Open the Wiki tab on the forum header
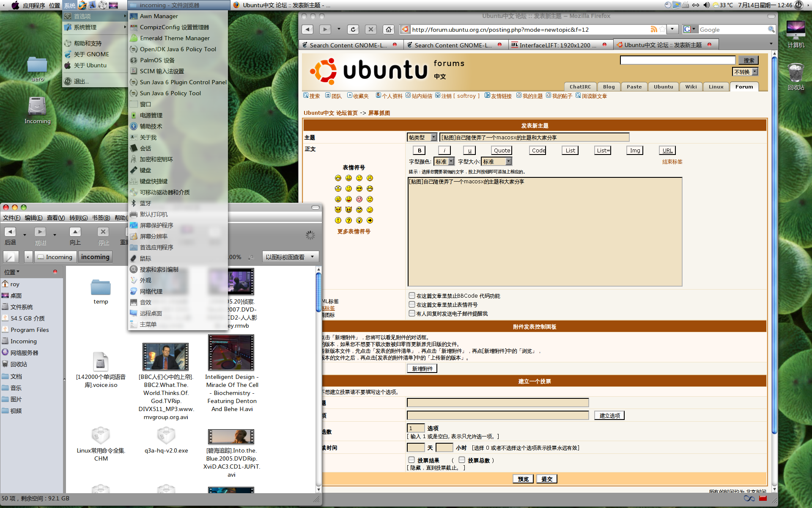Screen dimensions: 812x508 691,86
